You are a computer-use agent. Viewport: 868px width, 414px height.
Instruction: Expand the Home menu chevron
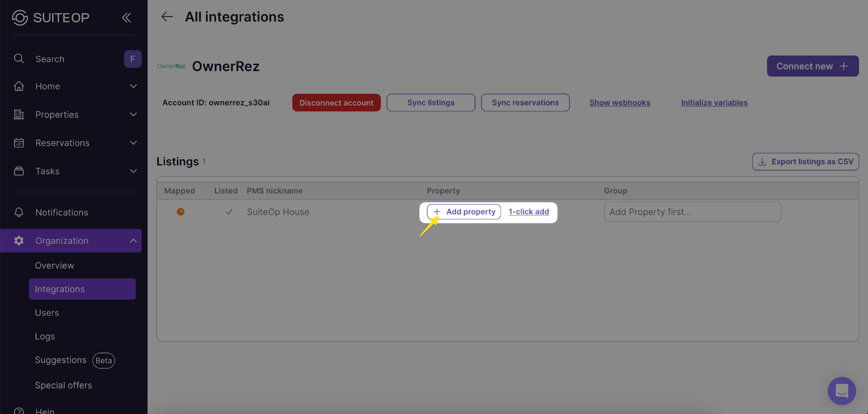(x=133, y=86)
